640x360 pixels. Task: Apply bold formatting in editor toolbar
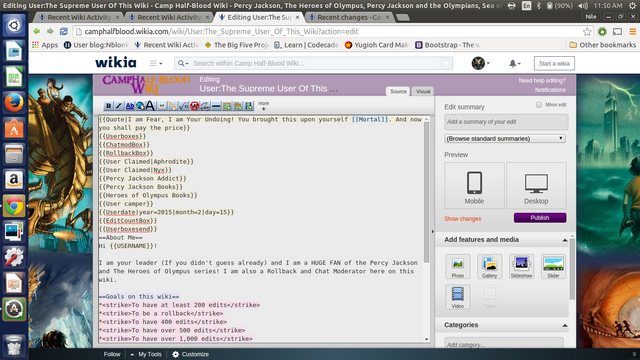tap(108, 106)
